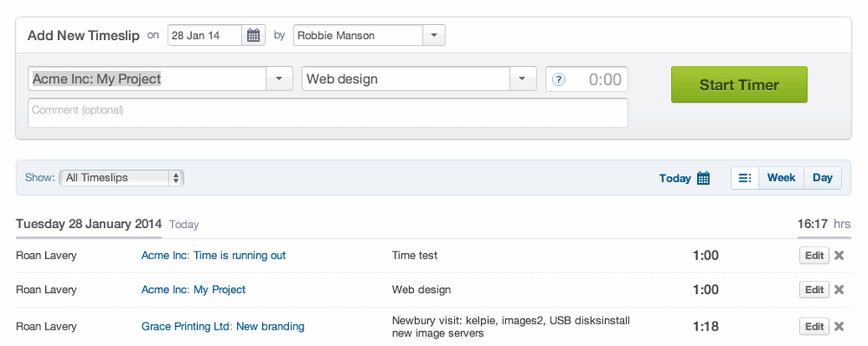868x346 pixels.
Task: Switch to list view icon
Action: point(745,178)
